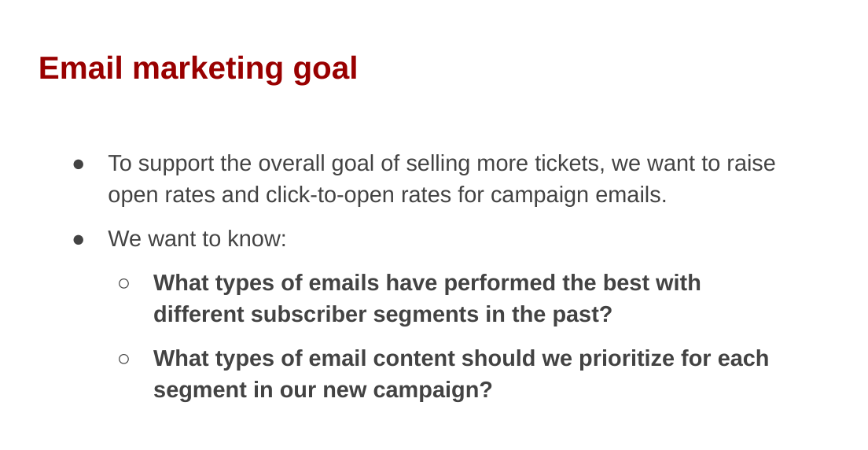
Task: Click the text 'We want to know:'
Action: [197, 239]
